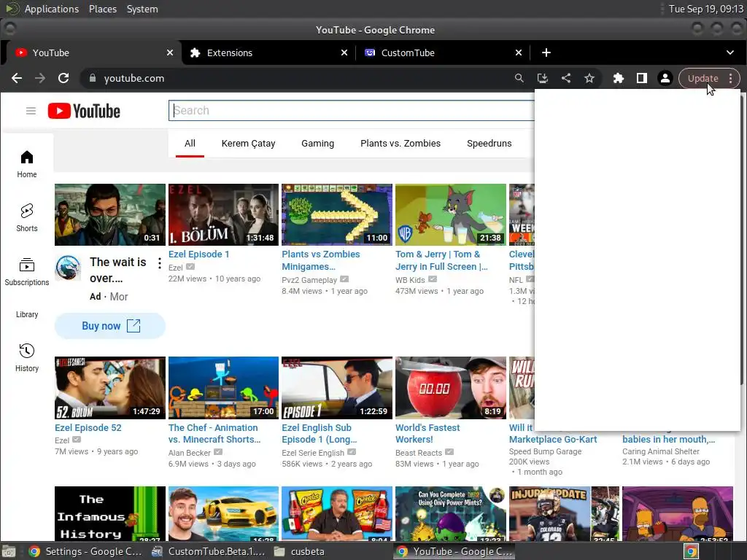Expand the tab search dropdown chevron

click(x=729, y=52)
